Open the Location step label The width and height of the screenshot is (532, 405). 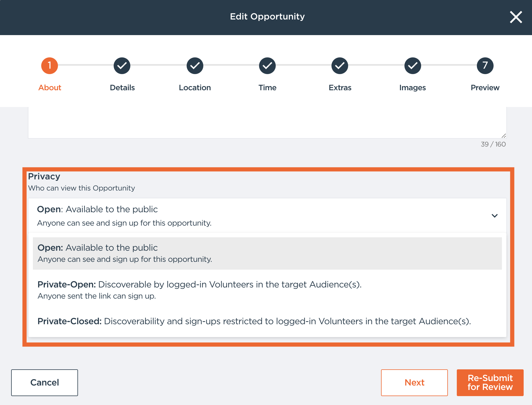[x=195, y=87]
